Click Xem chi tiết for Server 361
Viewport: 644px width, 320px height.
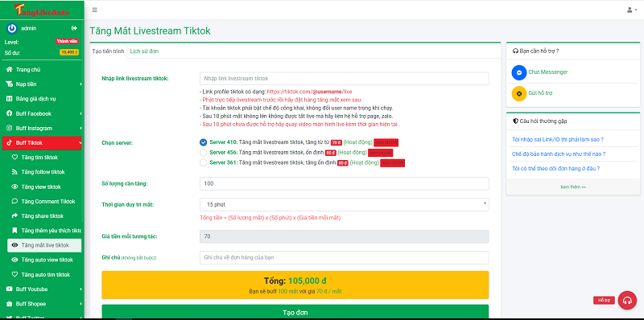(393, 163)
